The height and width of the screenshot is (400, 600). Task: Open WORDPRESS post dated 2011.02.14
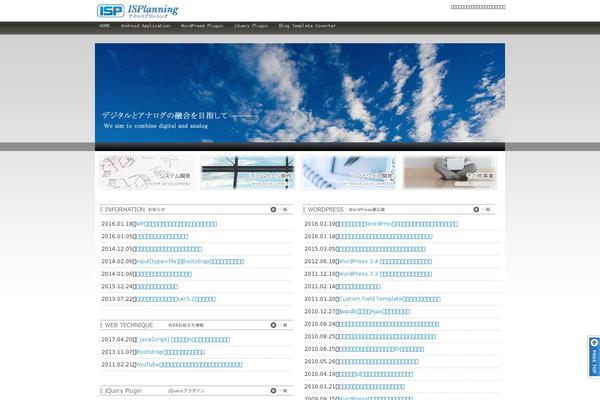(x=360, y=286)
